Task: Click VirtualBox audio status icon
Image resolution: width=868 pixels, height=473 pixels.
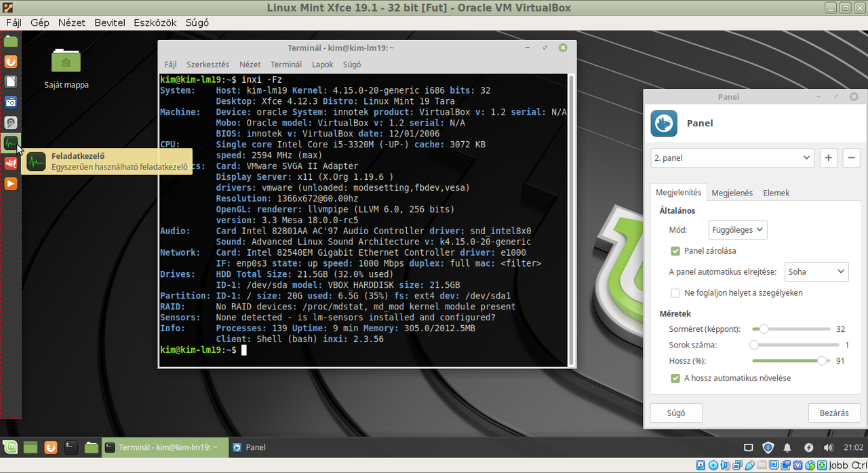Action: pos(725,465)
